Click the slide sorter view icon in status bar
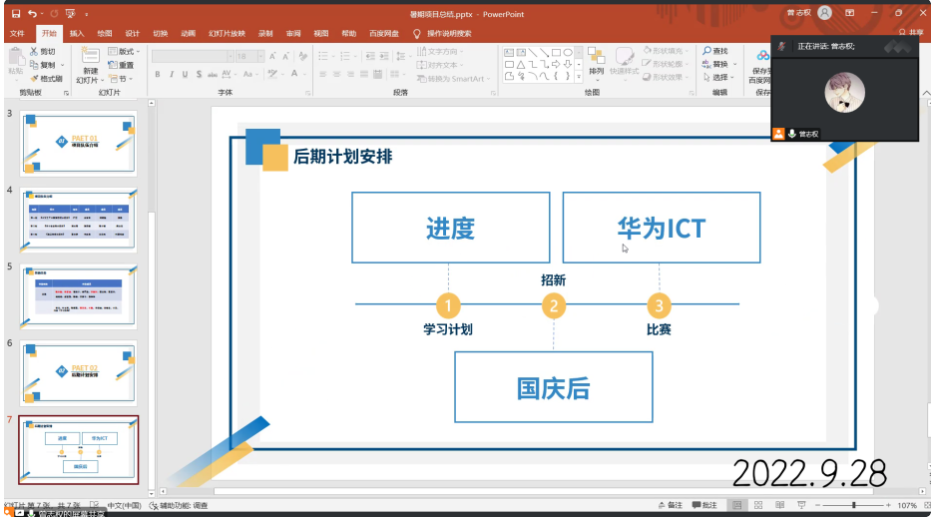935x518 pixels. pyautogui.click(x=759, y=506)
